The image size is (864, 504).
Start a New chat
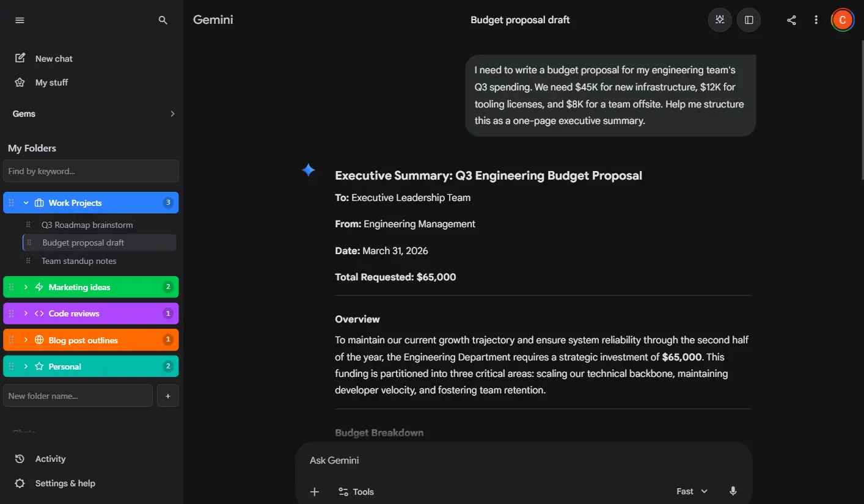54,59
